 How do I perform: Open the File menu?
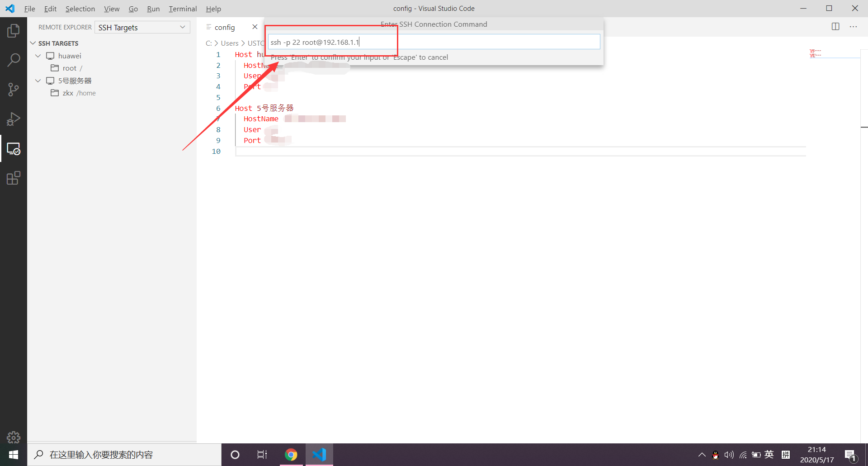point(29,9)
